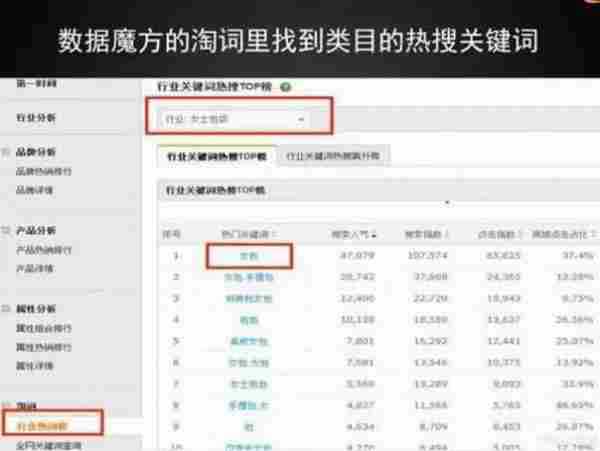Click the panel heading 行业关键词热搜TOP榜 above the table
600x451 pixels.
(215, 190)
